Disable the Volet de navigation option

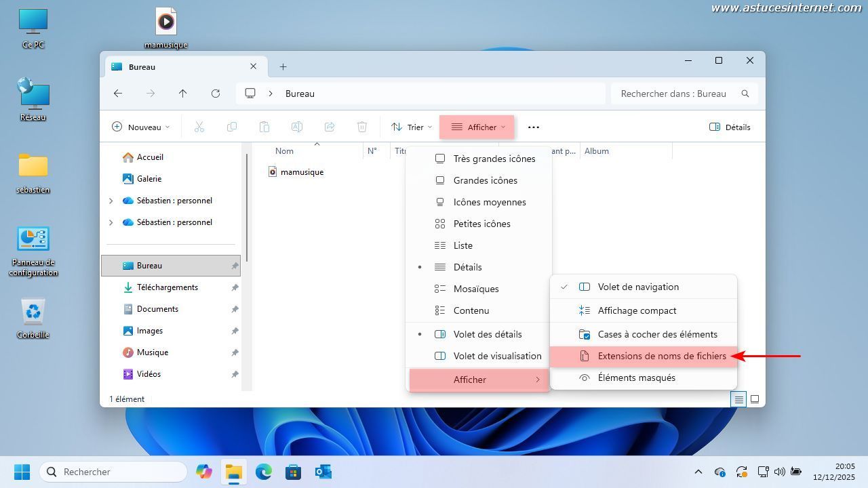click(637, 287)
